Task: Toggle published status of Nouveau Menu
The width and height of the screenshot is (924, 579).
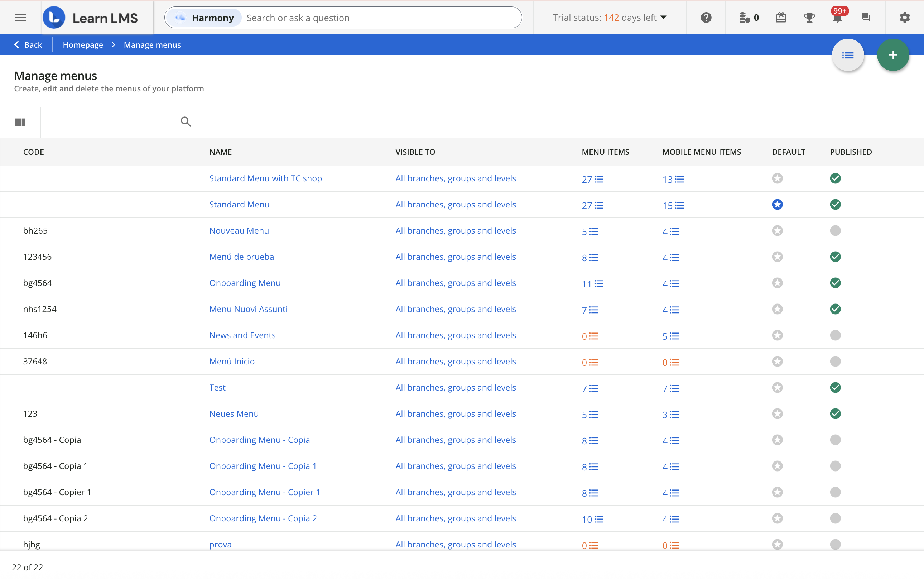Action: click(x=835, y=230)
